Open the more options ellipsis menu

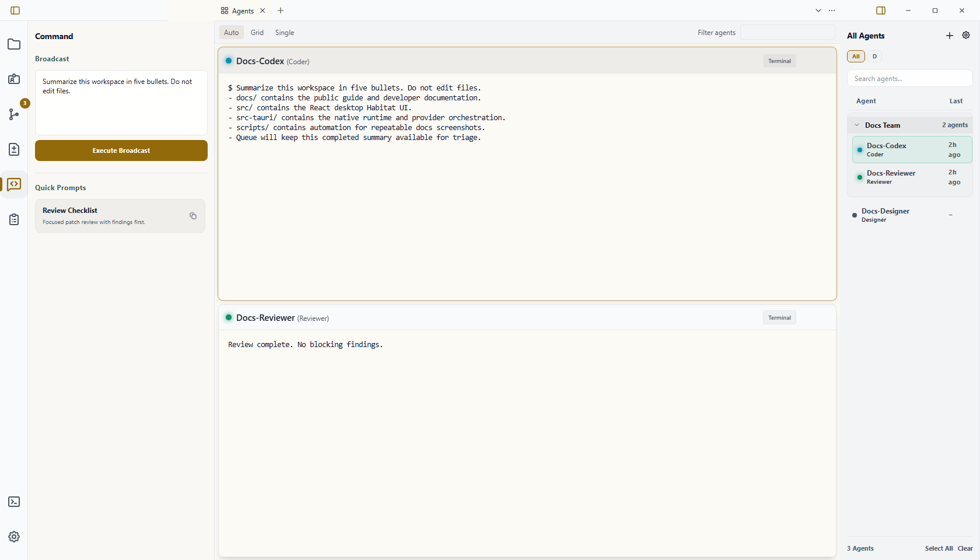point(832,10)
